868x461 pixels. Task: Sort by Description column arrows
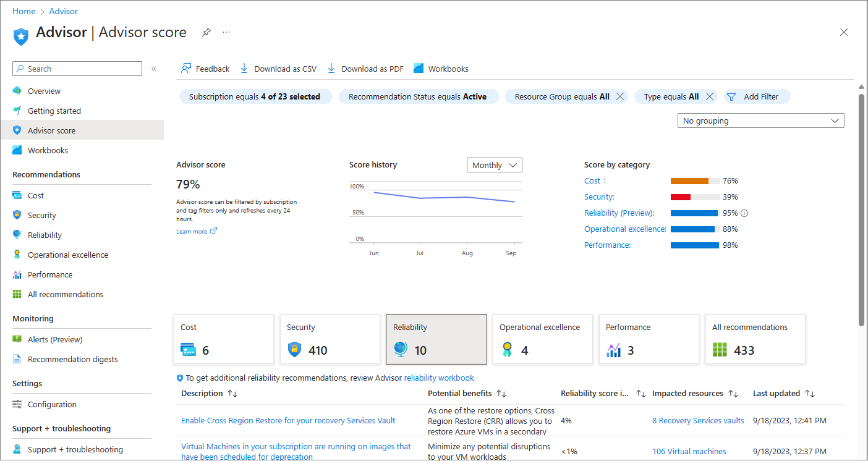(232, 394)
